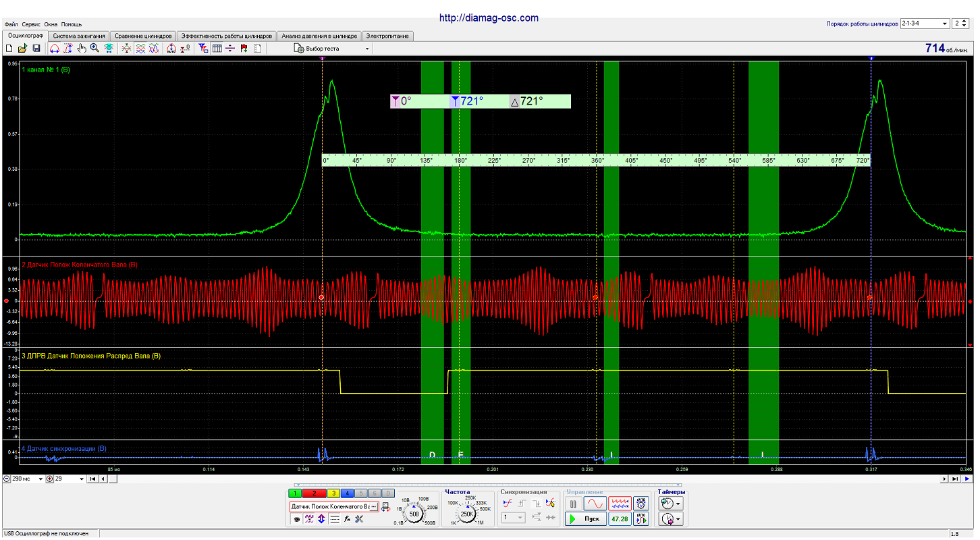Click the teal fit-all-channels icon

click(109, 49)
